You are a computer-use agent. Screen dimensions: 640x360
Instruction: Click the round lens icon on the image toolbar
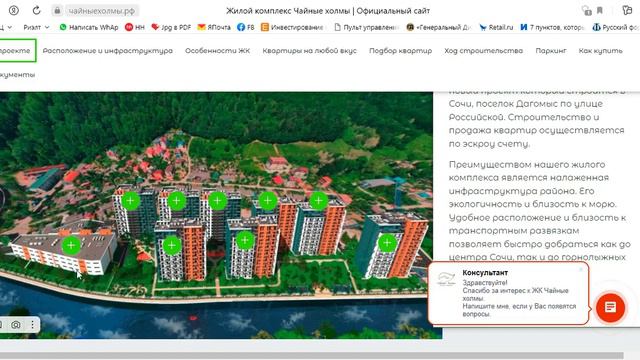(16, 324)
